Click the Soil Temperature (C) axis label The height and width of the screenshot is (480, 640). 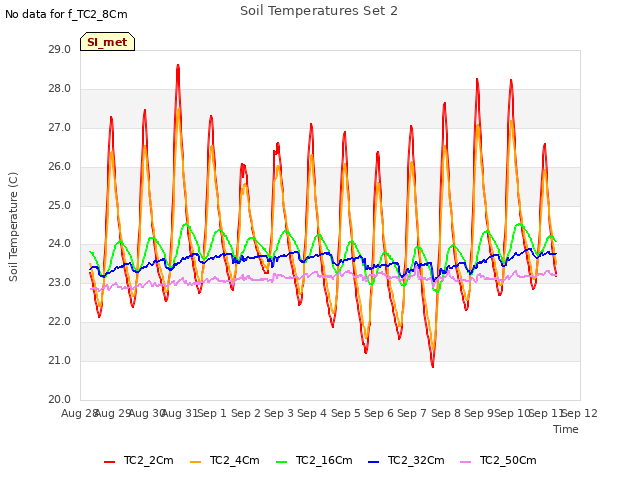point(13,227)
